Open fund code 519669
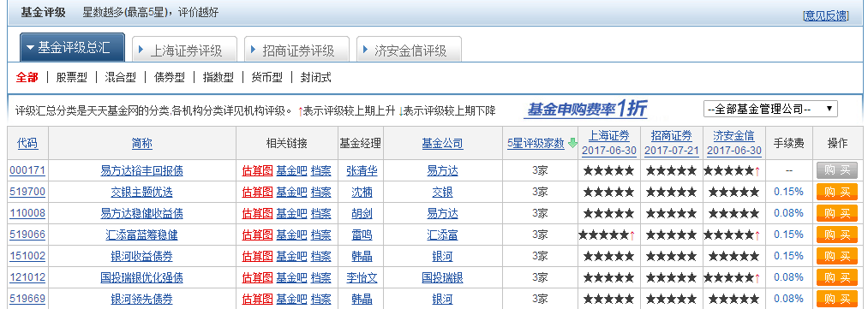 point(27,299)
